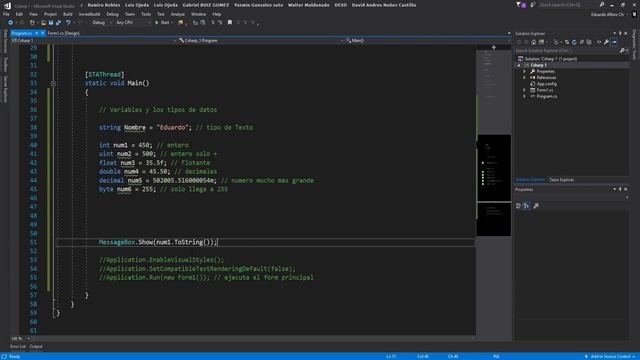Toggle Show All Files in Solution Explorer
Image resolution: width=640 pixels, height=360 pixels.
[589, 42]
